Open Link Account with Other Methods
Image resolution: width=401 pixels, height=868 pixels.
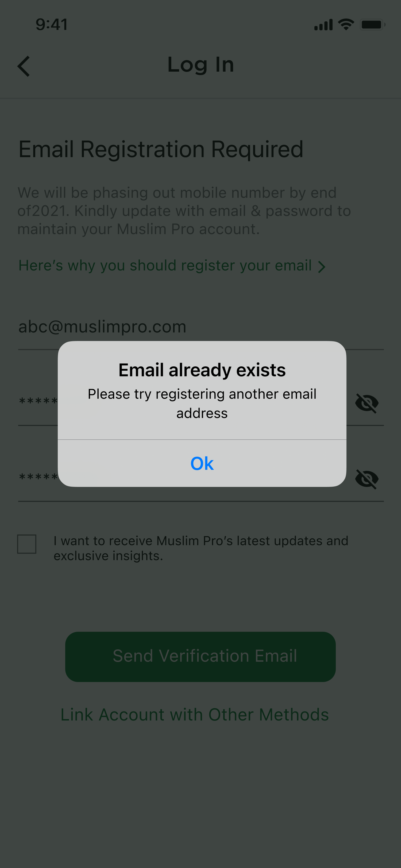point(194,715)
